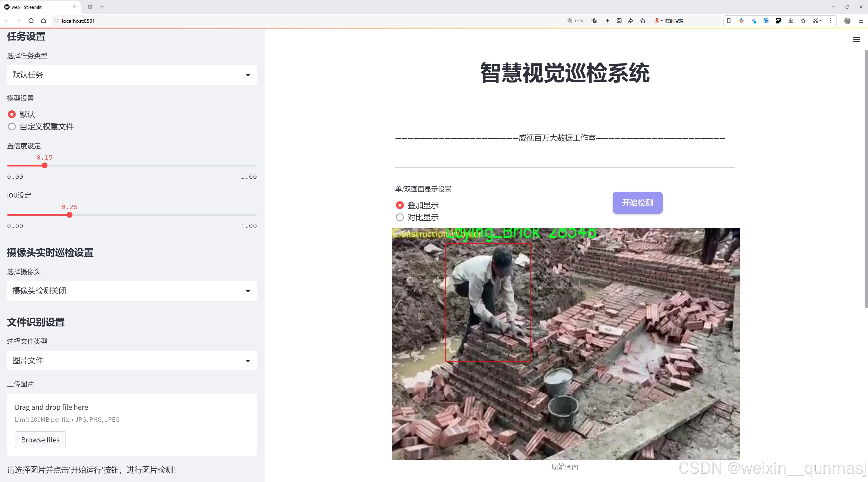Screen dimensions: 868x482
Task: Click the mobile device view icon
Action: pos(729,21)
